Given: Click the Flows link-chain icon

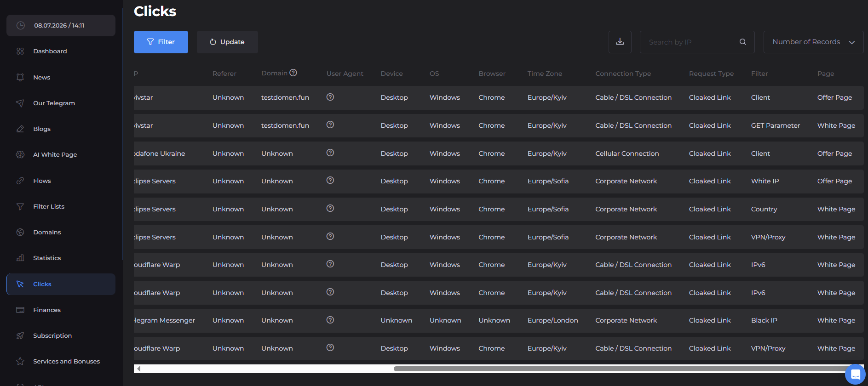Looking at the screenshot, I should tap(20, 181).
